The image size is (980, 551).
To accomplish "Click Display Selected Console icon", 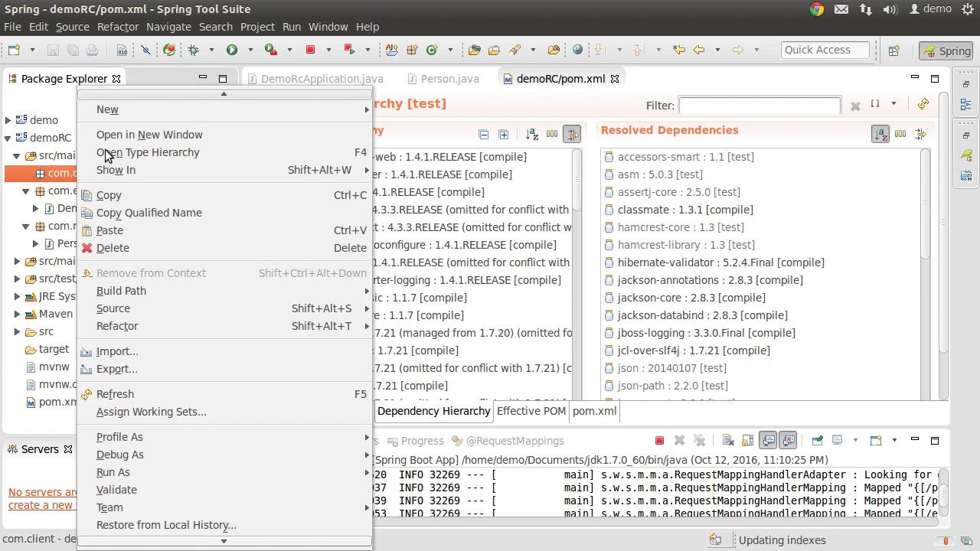I will point(838,440).
